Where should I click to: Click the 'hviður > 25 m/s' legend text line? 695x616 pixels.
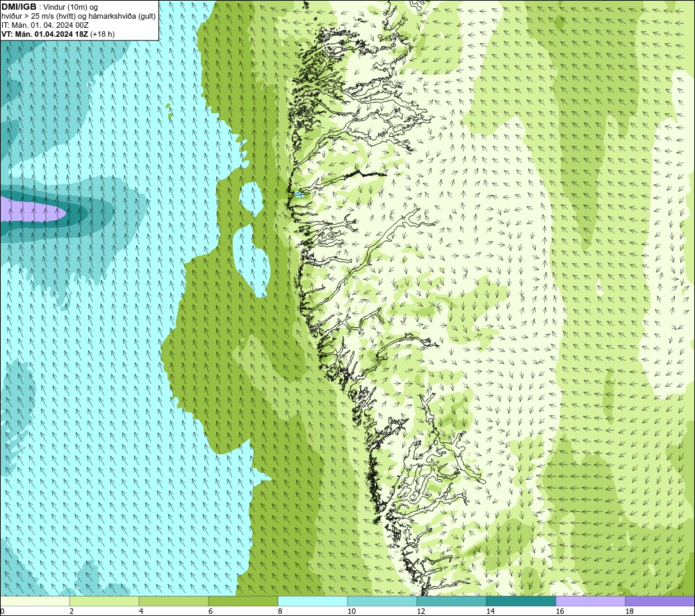pyautogui.click(x=79, y=17)
